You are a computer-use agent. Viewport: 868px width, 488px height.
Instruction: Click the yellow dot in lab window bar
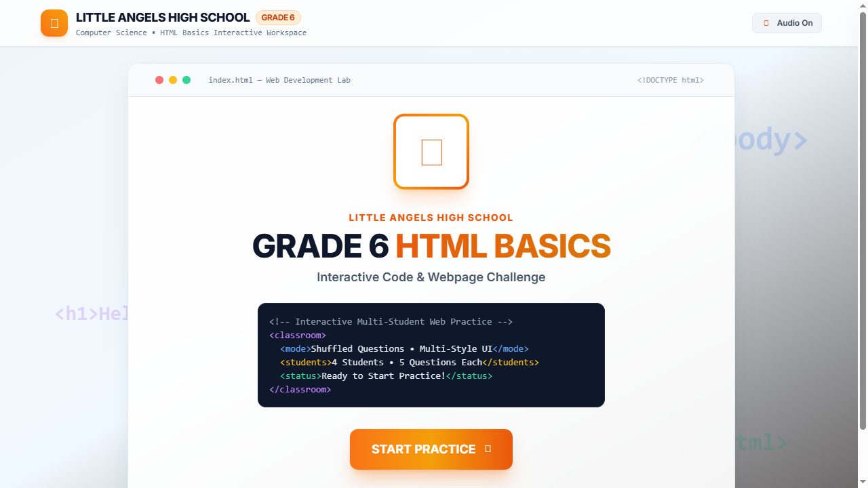point(173,80)
